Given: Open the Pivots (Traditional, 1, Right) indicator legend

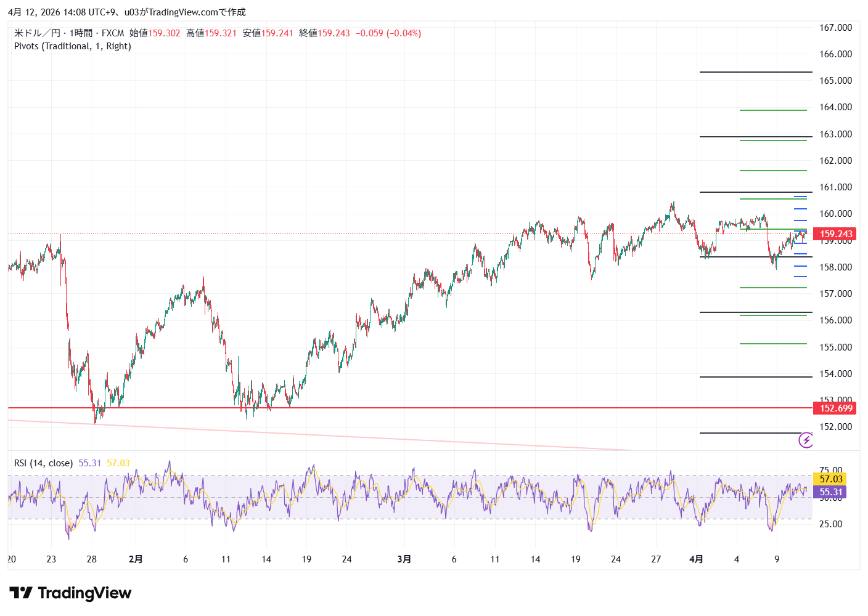Looking at the screenshot, I should [73, 46].
